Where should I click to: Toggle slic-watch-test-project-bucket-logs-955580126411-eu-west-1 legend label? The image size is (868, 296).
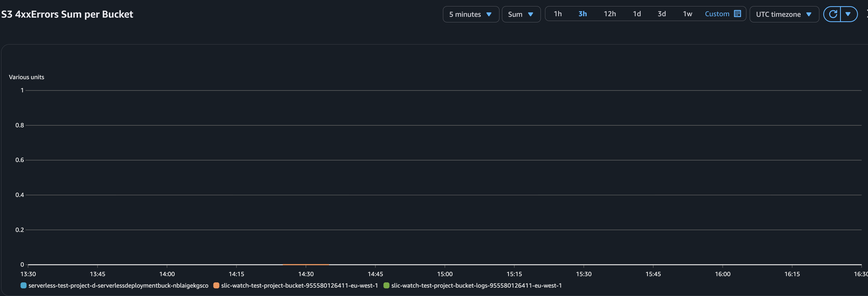pos(477,286)
